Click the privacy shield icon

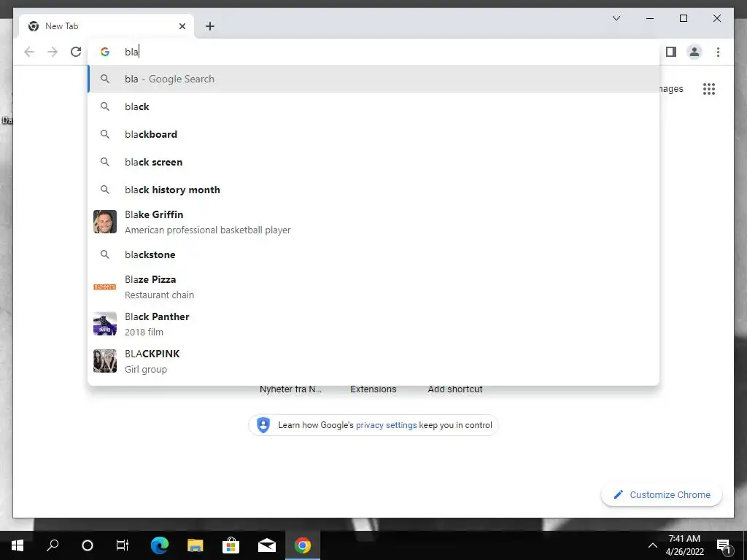coord(263,425)
